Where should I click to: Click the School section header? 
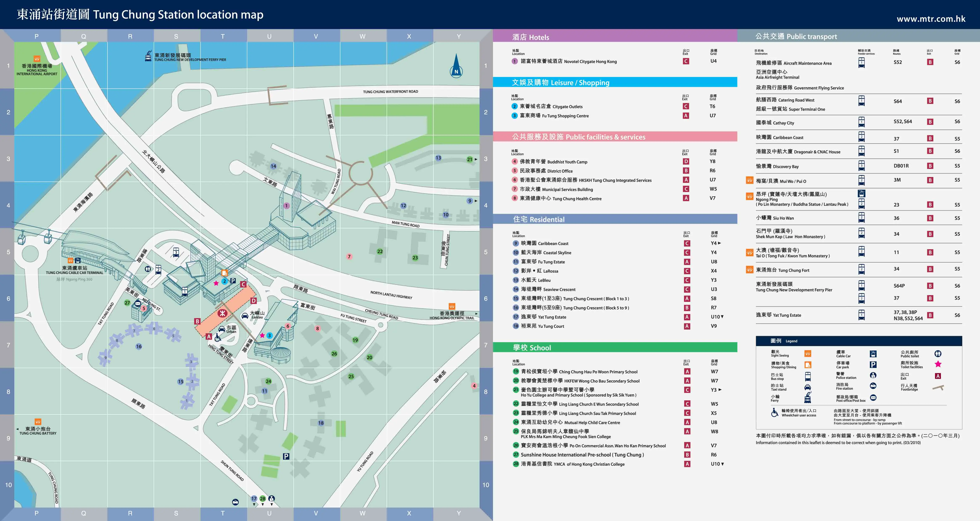[615, 347]
